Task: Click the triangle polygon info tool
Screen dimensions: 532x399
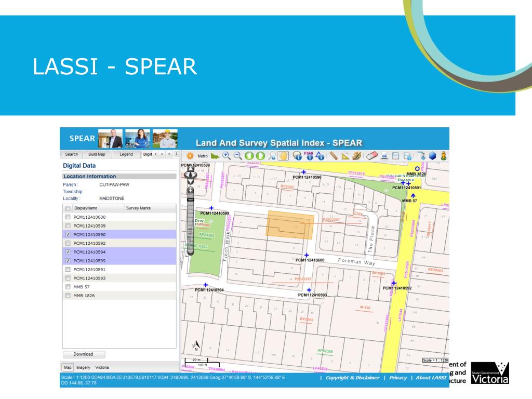Action: (320, 156)
